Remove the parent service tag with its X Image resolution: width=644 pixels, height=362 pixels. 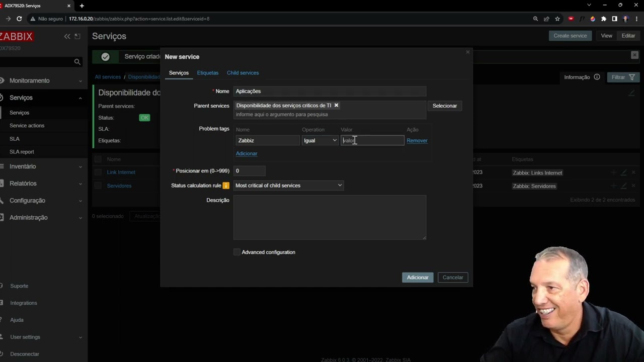pos(336,105)
